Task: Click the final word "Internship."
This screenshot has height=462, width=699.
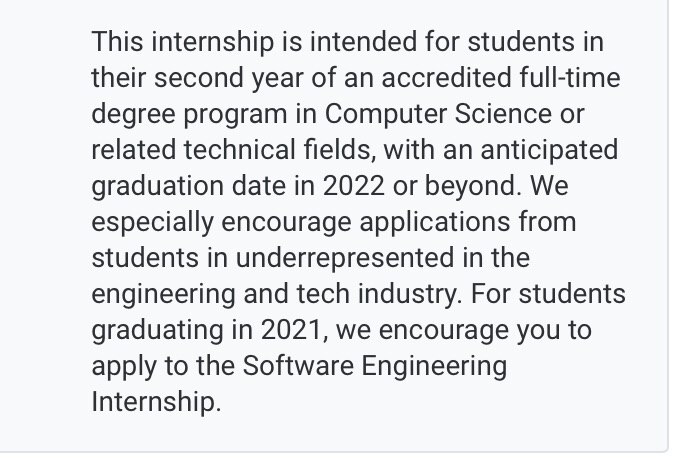Action: [156, 402]
